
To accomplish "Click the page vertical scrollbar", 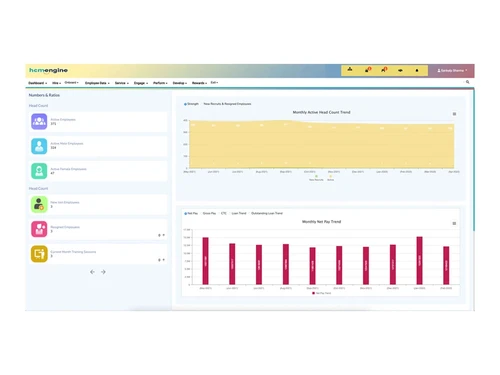I will coord(474,160).
